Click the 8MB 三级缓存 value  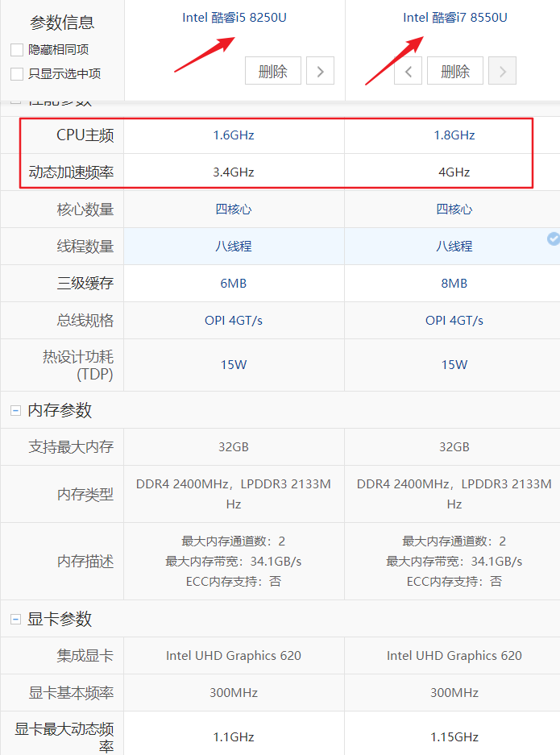coord(454,284)
